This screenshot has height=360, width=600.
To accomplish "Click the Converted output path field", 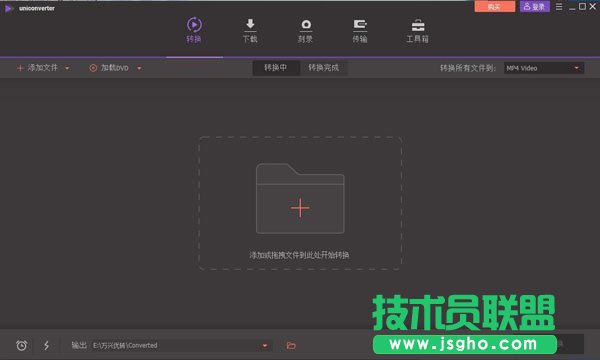I will [181, 345].
